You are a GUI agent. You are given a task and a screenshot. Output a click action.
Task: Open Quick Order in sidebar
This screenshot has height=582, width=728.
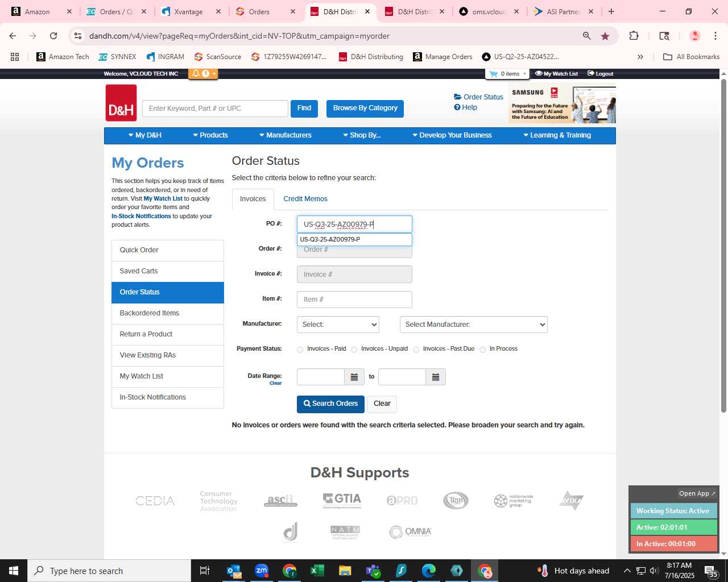tap(168, 250)
